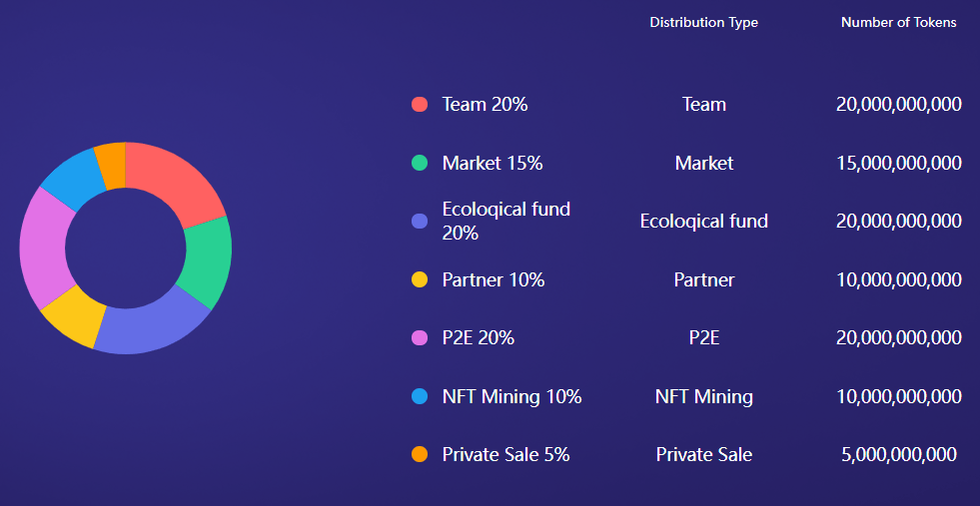Toggle the Team 20% legend label
Screen dimensions: 980x506
pos(485,104)
